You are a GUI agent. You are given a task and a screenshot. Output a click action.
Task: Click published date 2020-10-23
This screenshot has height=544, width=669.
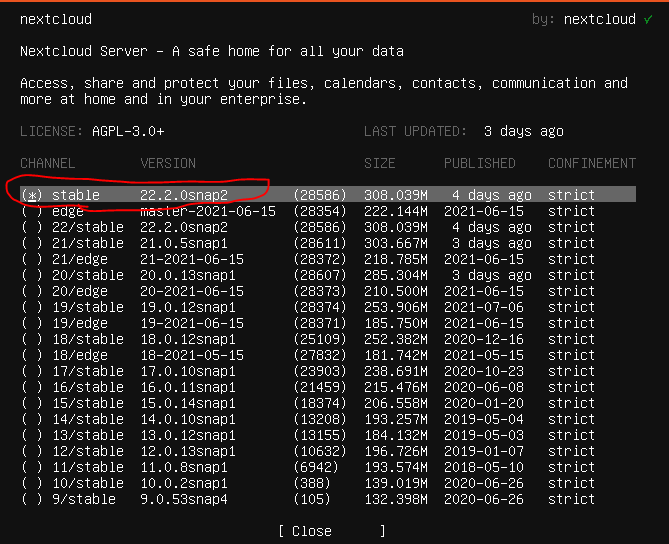(x=484, y=371)
